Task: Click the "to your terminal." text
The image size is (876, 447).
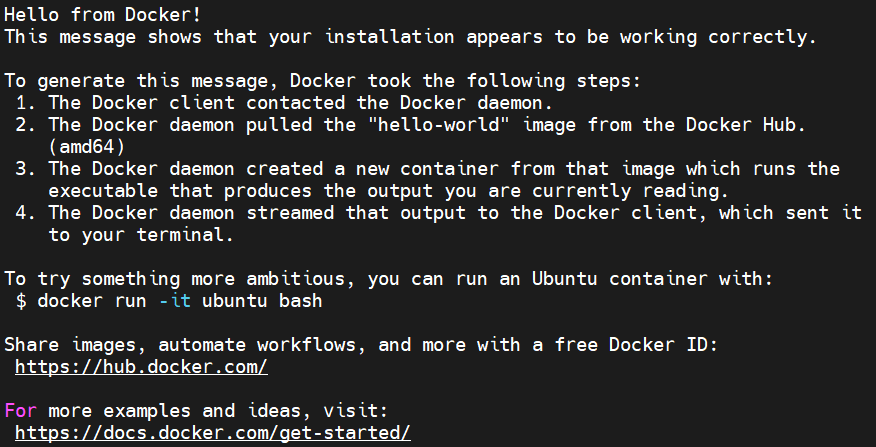Action: (141, 235)
